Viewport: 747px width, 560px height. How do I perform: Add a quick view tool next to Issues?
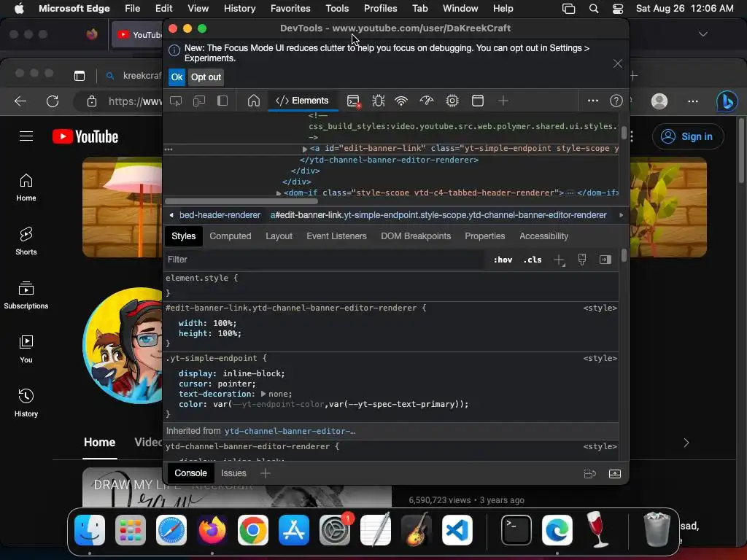click(266, 472)
